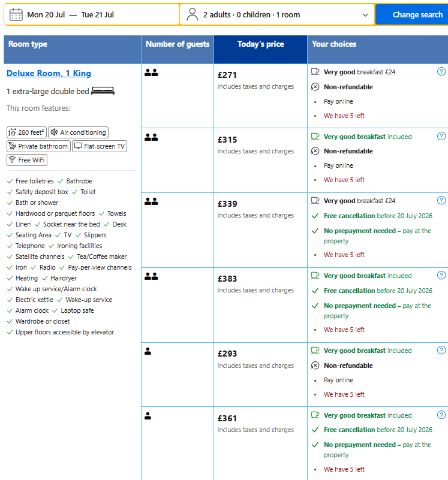Screen dimensions: 448x480
Task: Click the non-refundable icon in the £293 row
Action: (x=315, y=366)
